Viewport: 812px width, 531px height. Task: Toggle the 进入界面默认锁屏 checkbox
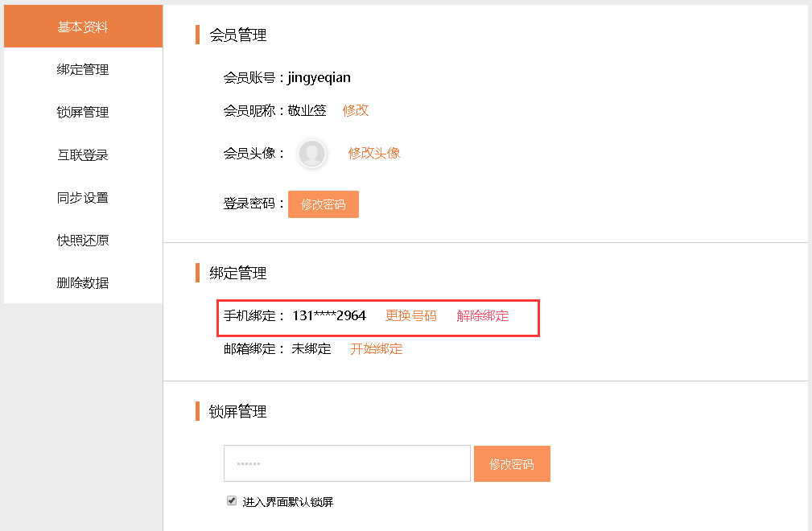(x=232, y=501)
